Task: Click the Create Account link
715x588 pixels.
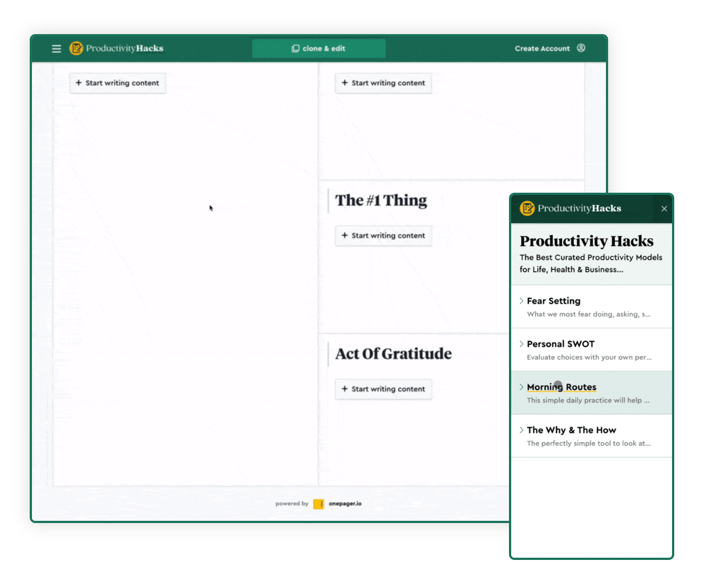Action: [x=542, y=48]
